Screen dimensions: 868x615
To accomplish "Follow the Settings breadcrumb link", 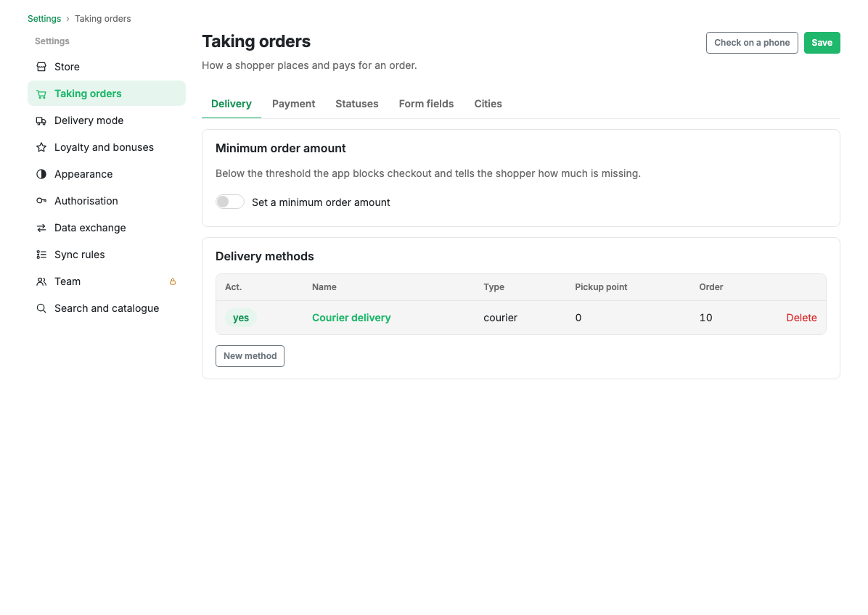I will 44,19.
